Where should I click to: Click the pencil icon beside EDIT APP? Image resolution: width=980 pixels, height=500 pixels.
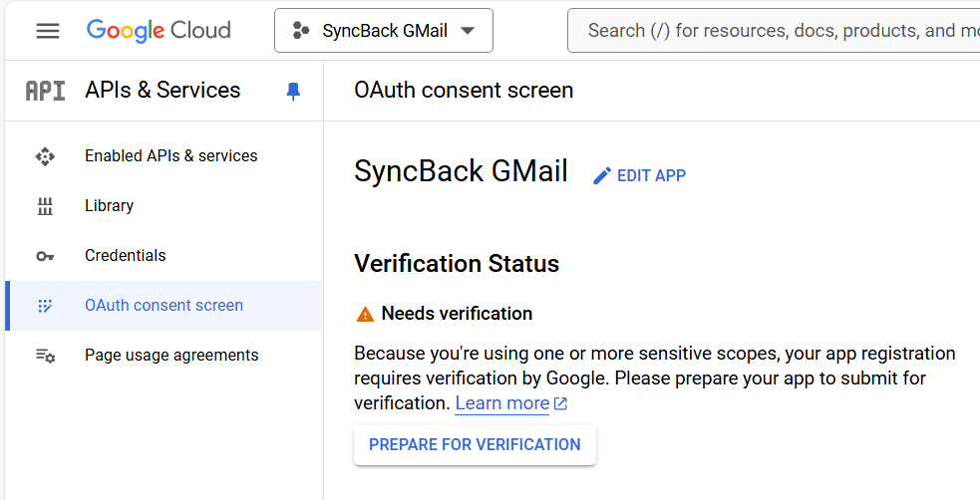[602, 176]
